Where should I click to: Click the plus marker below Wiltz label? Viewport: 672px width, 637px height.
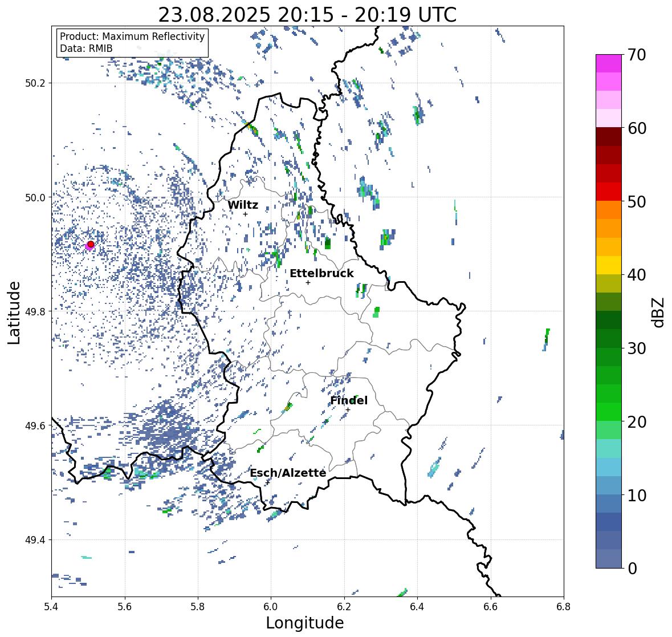pos(245,214)
